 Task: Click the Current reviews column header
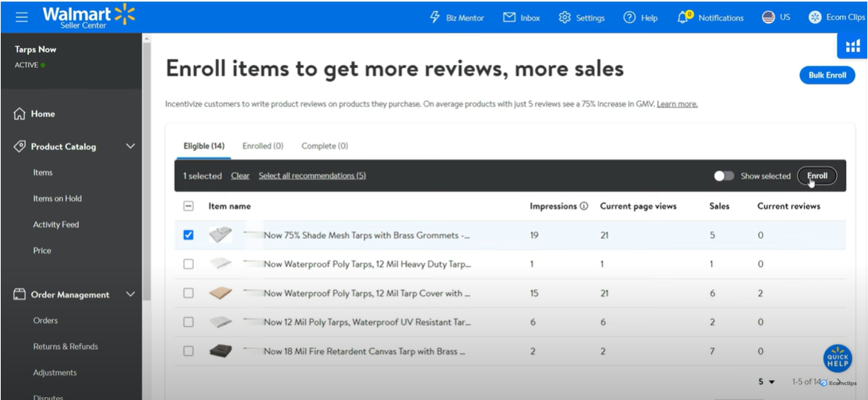[789, 206]
